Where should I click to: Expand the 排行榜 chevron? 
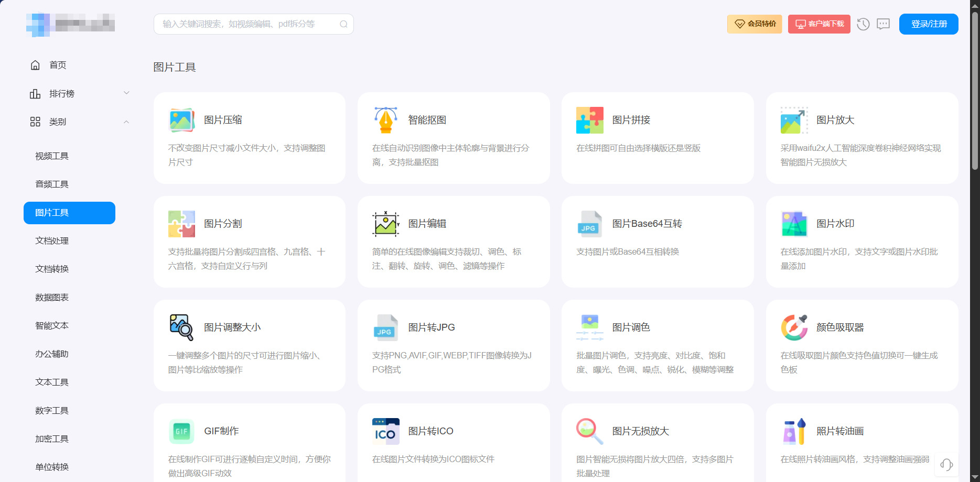pos(126,93)
